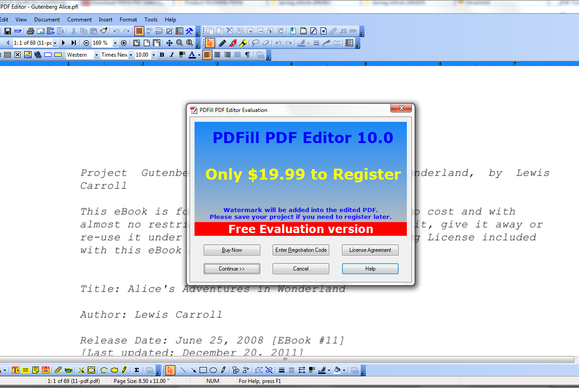Go to previous page arrow
The height and width of the screenshot is (388, 579).
point(8,43)
